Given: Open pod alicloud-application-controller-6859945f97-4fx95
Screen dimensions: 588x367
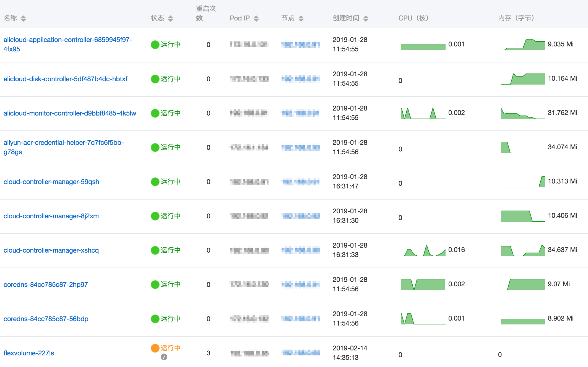Looking at the screenshot, I should pos(68,44).
